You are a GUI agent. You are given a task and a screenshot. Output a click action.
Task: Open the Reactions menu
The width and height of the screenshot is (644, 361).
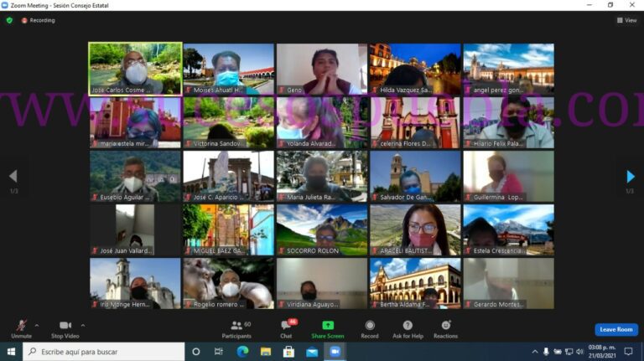click(x=445, y=327)
